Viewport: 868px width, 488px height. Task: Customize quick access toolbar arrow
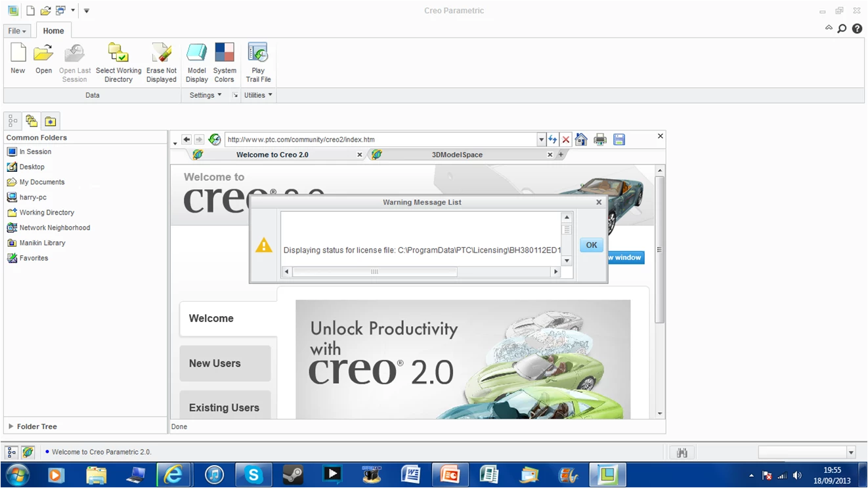tap(87, 11)
